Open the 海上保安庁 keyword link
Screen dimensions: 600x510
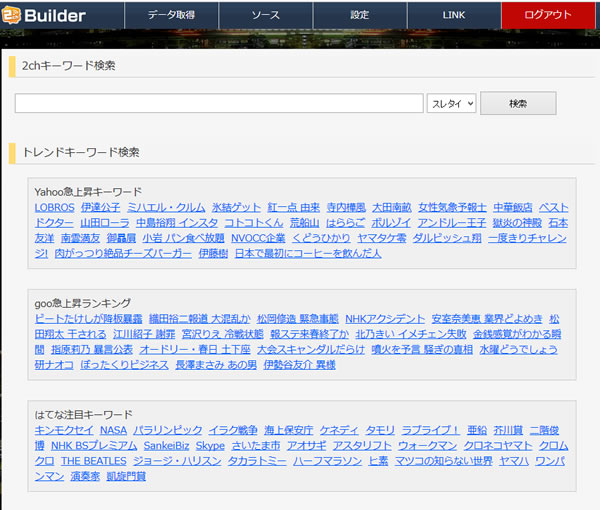(289, 430)
